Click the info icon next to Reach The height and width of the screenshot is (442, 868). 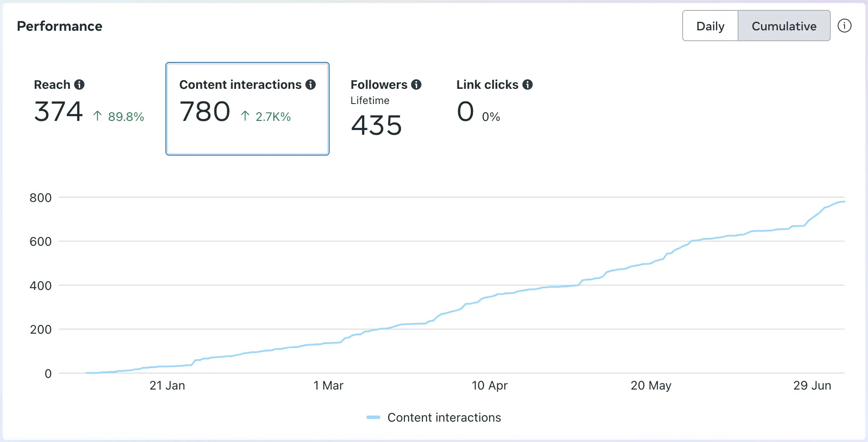pyautogui.click(x=79, y=84)
